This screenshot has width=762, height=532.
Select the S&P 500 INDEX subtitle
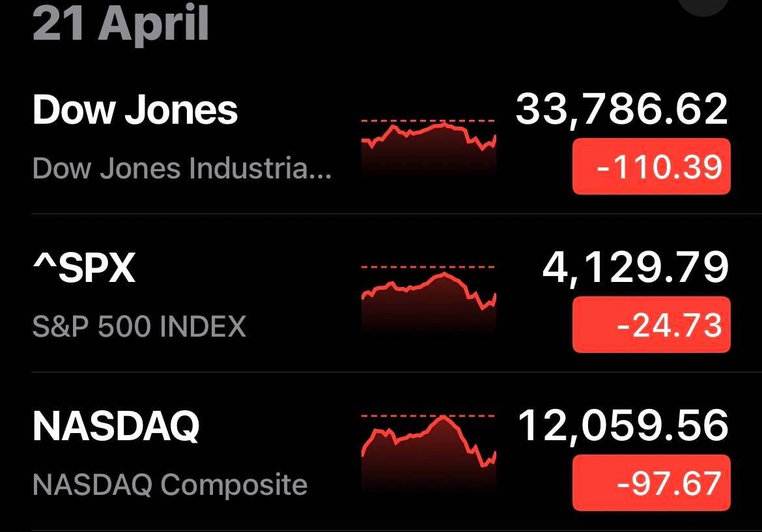[x=139, y=326]
